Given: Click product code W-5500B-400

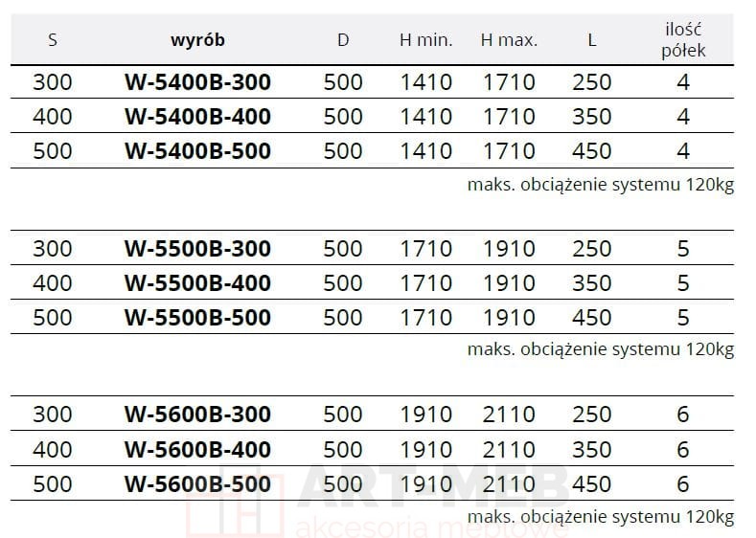Looking at the screenshot, I should (197, 283).
